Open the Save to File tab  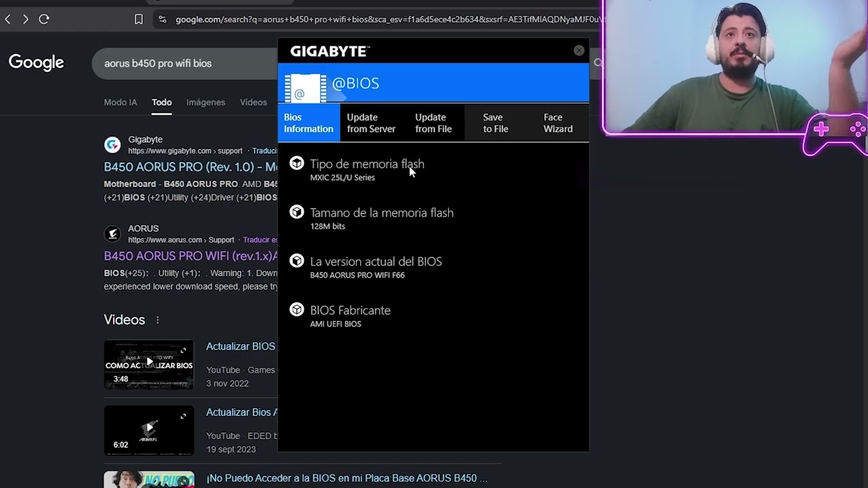496,123
